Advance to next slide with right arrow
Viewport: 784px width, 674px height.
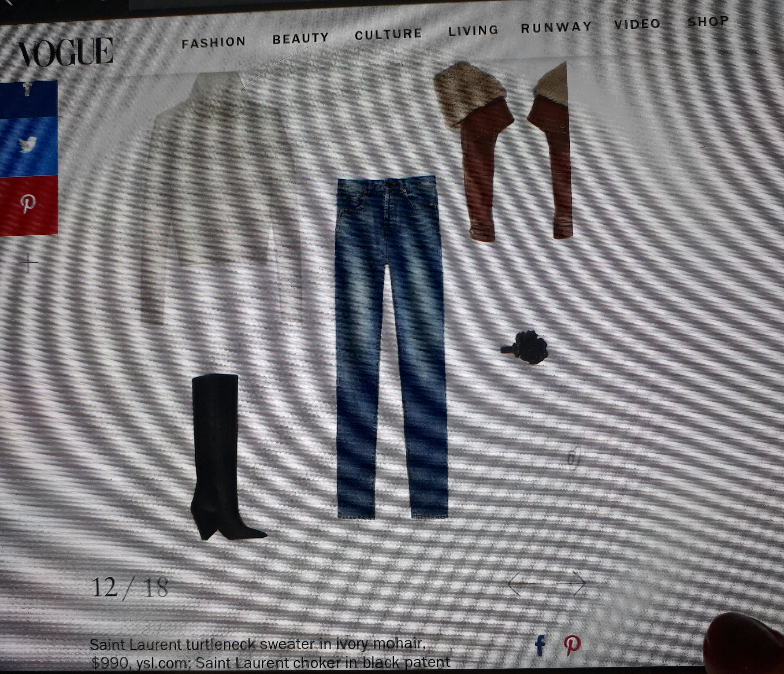[571, 583]
